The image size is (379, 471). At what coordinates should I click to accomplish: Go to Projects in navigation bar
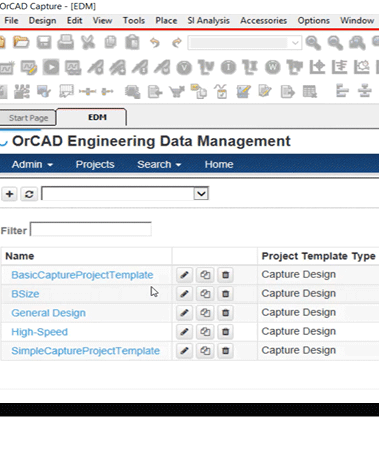point(95,164)
